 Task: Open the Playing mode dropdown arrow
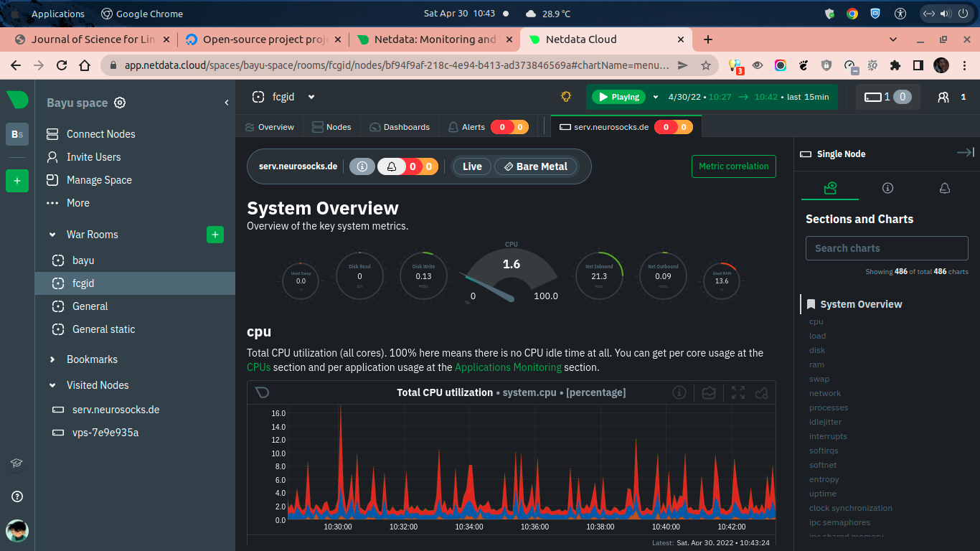655,97
